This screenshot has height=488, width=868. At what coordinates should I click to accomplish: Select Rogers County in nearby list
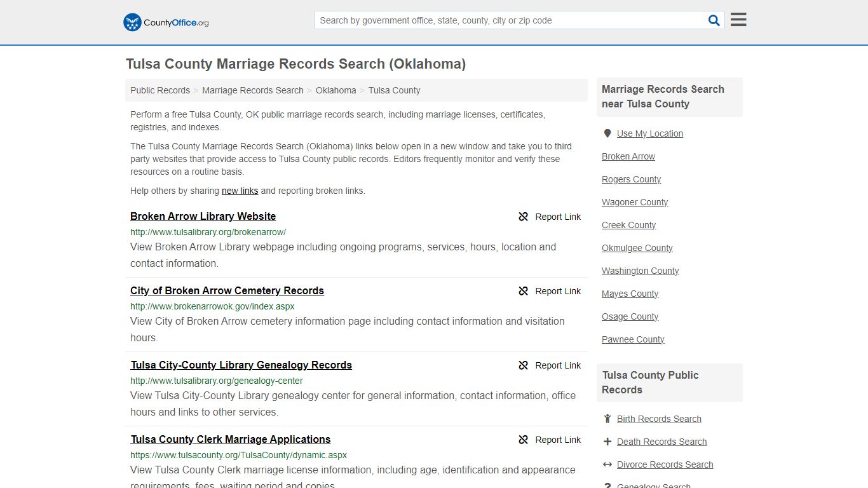[x=631, y=179]
